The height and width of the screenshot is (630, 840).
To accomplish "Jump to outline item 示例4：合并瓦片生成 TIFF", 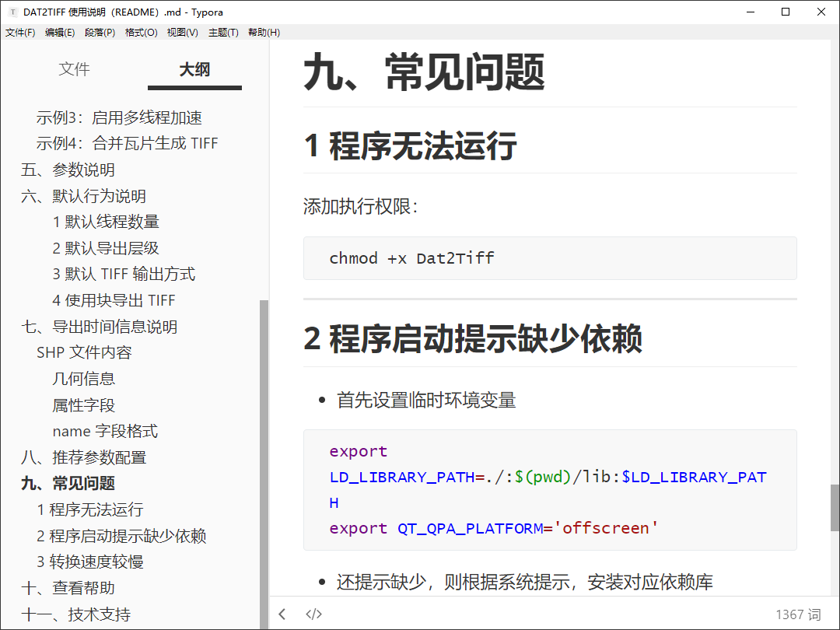I will click(x=127, y=144).
